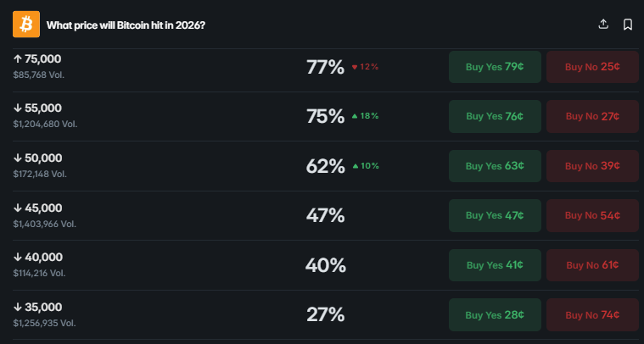Select Buy No 39¢ for 50,000
644x344 pixels.
click(x=592, y=166)
